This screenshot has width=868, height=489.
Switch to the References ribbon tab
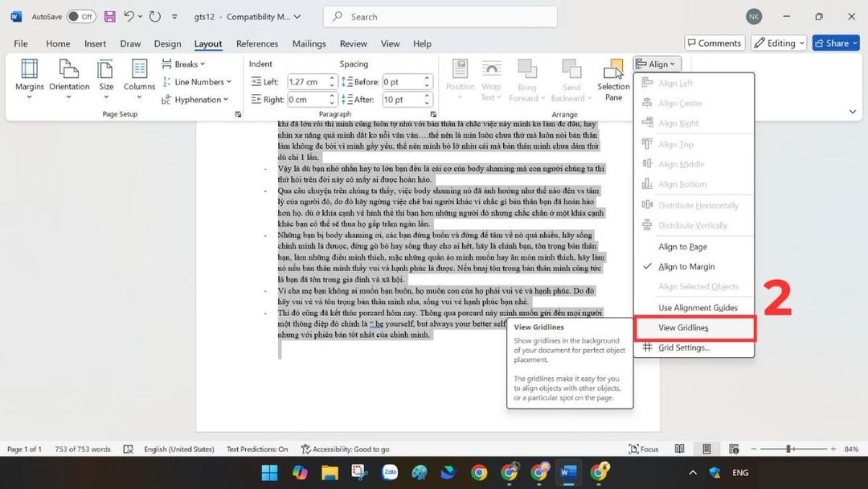pos(257,43)
